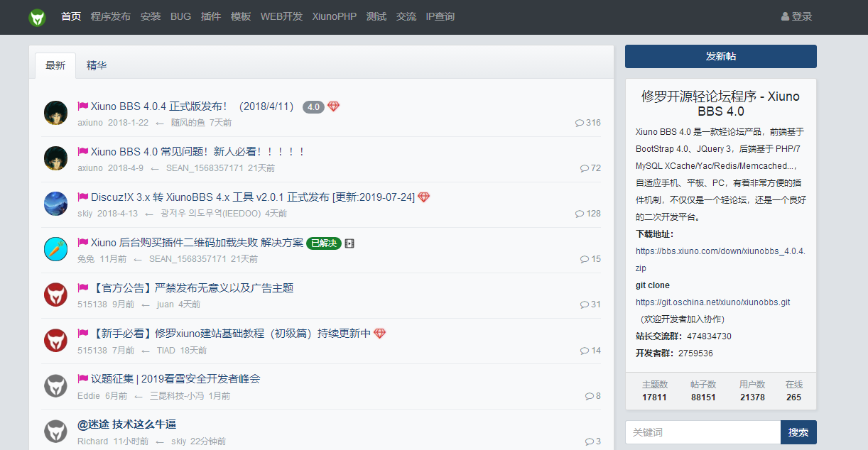Click the 发新帖 button
This screenshot has height=450, width=868.
click(x=721, y=57)
